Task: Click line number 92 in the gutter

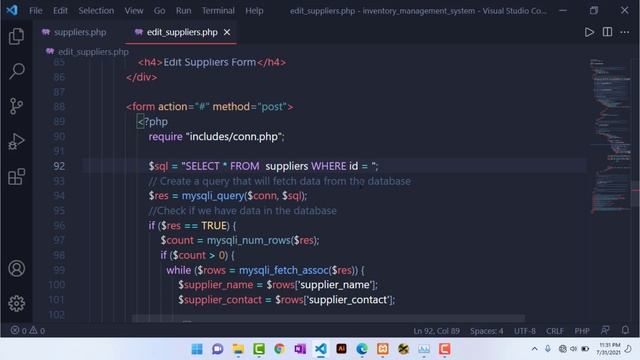Action: point(59,166)
